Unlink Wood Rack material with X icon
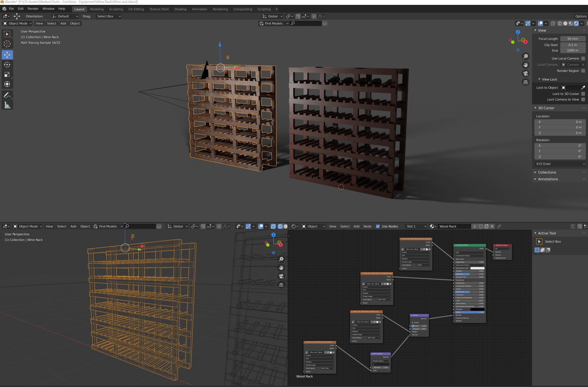This screenshot has width=588, height=387. [492, 227]
